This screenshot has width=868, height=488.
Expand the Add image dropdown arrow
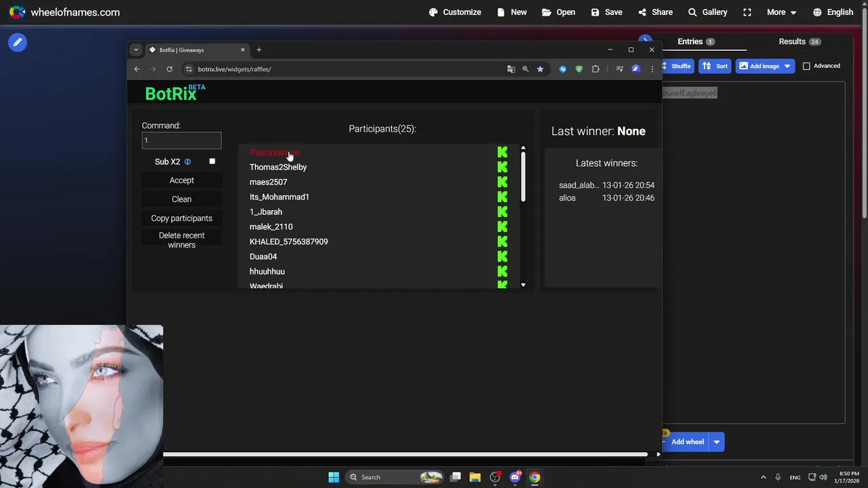[787, 66]
